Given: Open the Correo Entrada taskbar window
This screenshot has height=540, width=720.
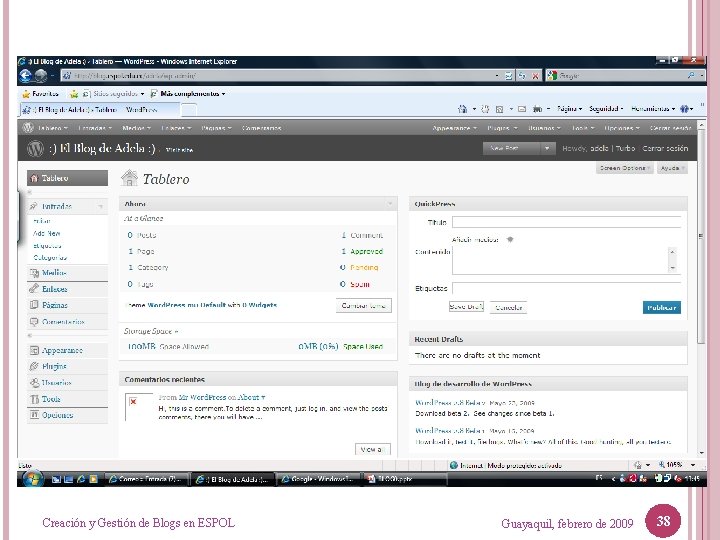Looking at the screenshot, I should (147, 479).
